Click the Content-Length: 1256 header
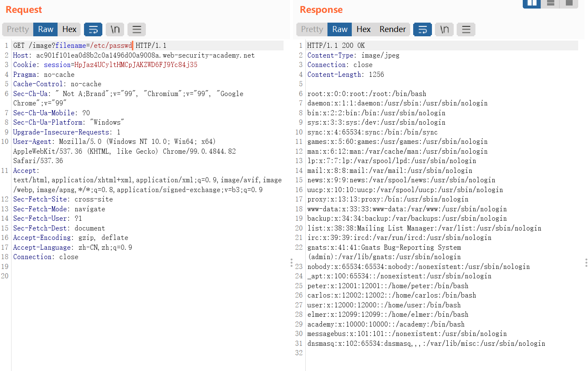This screenshot has width=588, height=371. (x=346, y=74)
